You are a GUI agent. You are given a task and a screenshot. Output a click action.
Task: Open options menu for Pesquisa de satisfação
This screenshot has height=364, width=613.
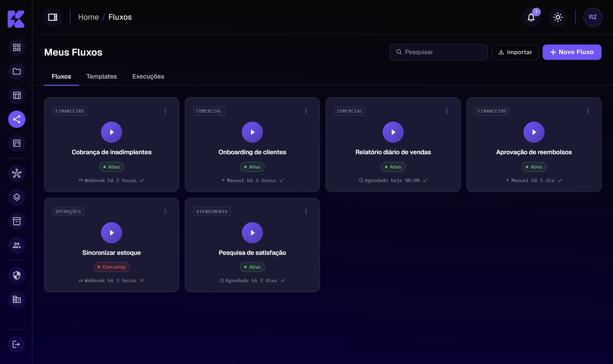[x=306, y=211]
